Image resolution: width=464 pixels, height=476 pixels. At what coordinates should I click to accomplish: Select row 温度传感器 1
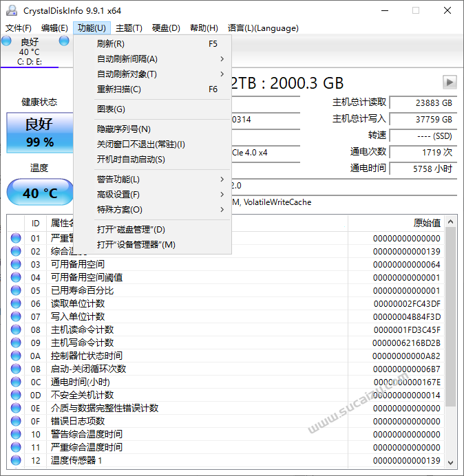pyautogui.click(x=226, y=460)
